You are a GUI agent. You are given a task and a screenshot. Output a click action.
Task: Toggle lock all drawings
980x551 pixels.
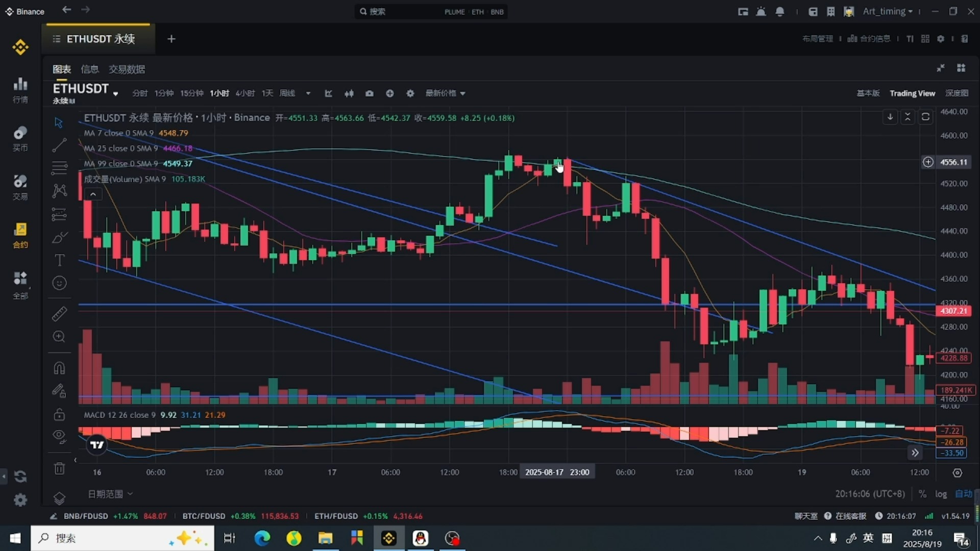(59, 414)
